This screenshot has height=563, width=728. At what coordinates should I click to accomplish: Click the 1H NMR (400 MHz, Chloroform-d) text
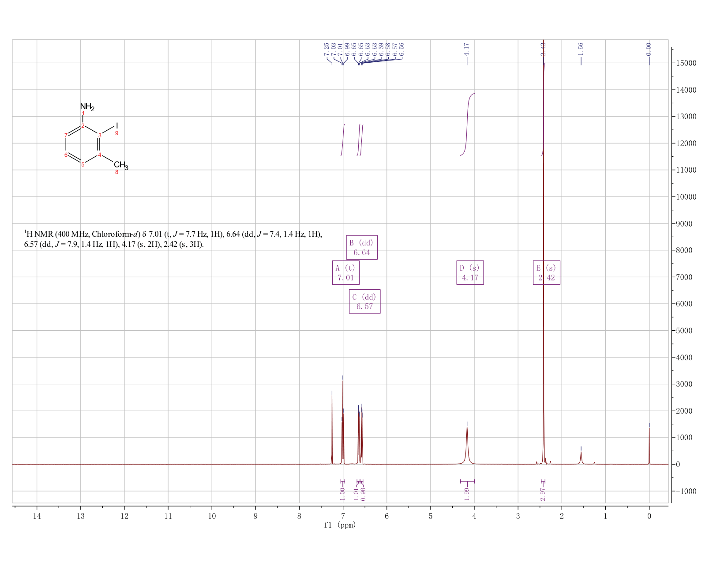82,234
